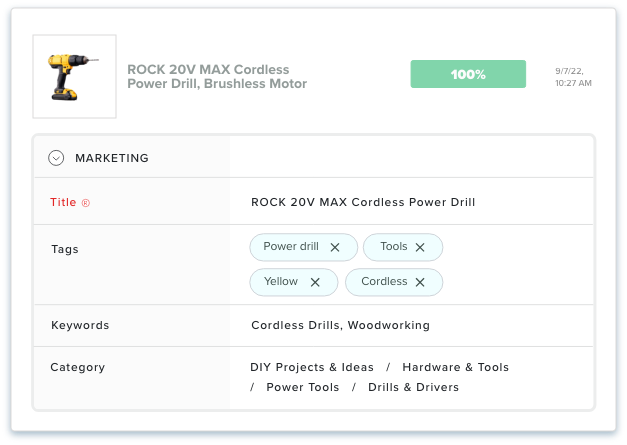The image size is (627, 445).
Task: Click the MARKETING section header label
Action: 112,158
